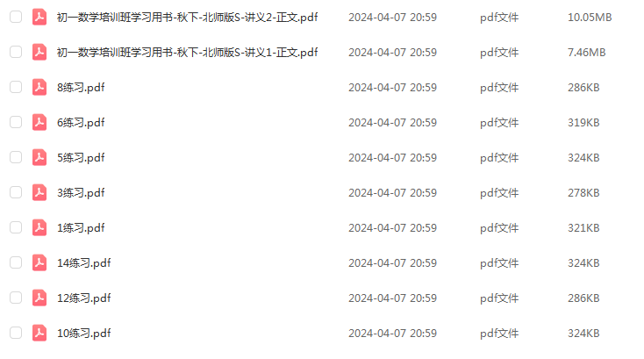Click the PDF icon beside 10练习.pdf
This screenshot has width=644, height=359.
point(39,333)
